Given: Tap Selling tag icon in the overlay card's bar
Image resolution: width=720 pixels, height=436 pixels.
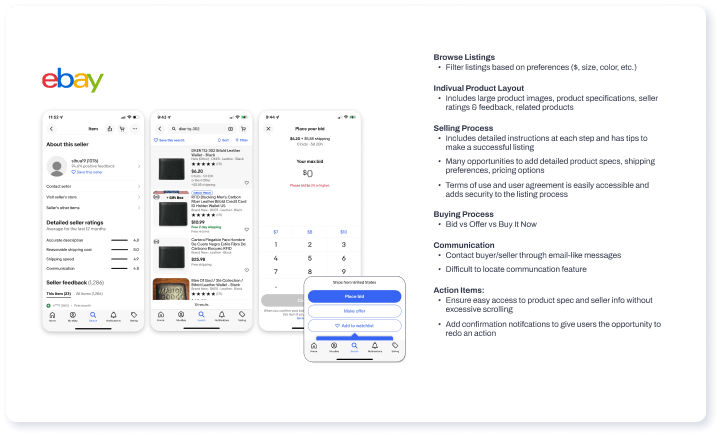Looking at the screenshot, I should (x=395, y=347).
